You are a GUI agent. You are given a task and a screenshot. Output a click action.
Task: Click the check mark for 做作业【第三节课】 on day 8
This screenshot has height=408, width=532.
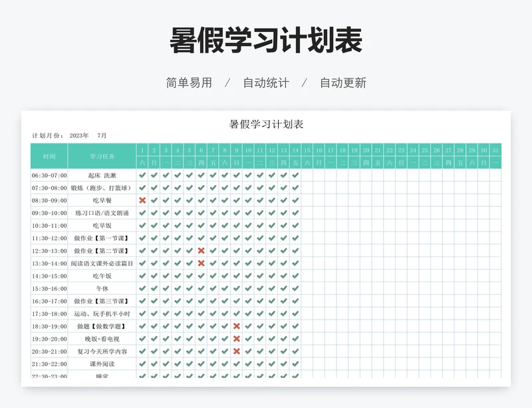pos(225,301)
